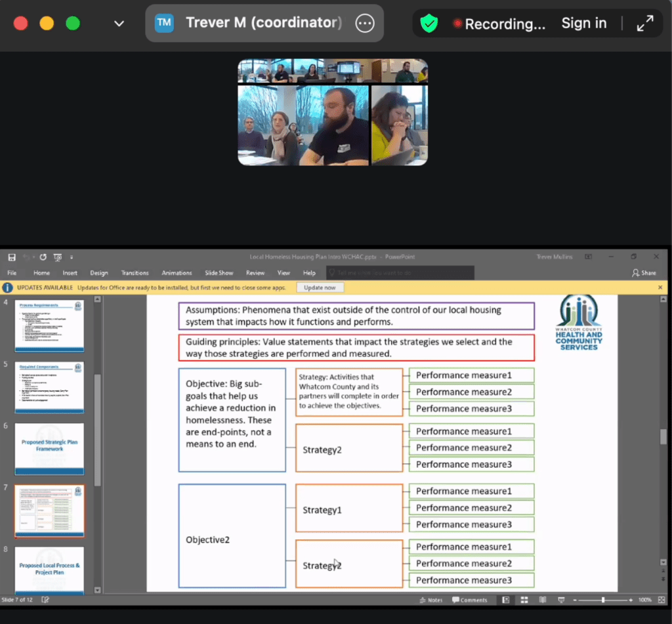672x624 pixels.
Task: Switch to Slide Sorter view
Action: (524, 600)
